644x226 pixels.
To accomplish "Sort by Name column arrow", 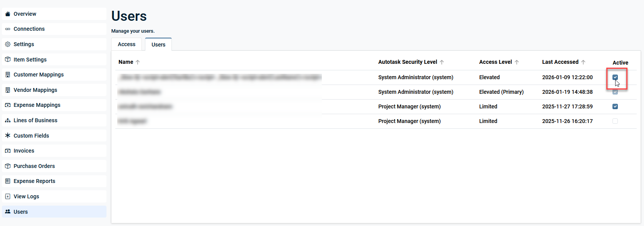I will [x=138, y=62].
